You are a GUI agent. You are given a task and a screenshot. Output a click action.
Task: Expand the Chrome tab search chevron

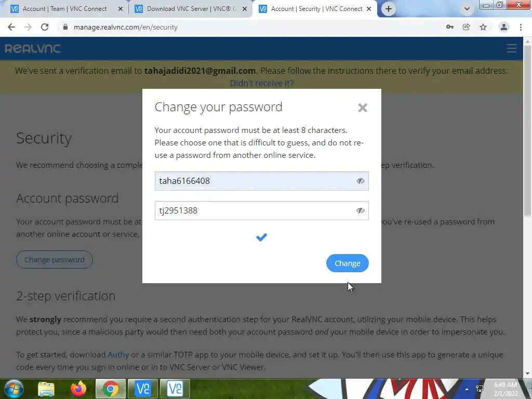point(467,9)
